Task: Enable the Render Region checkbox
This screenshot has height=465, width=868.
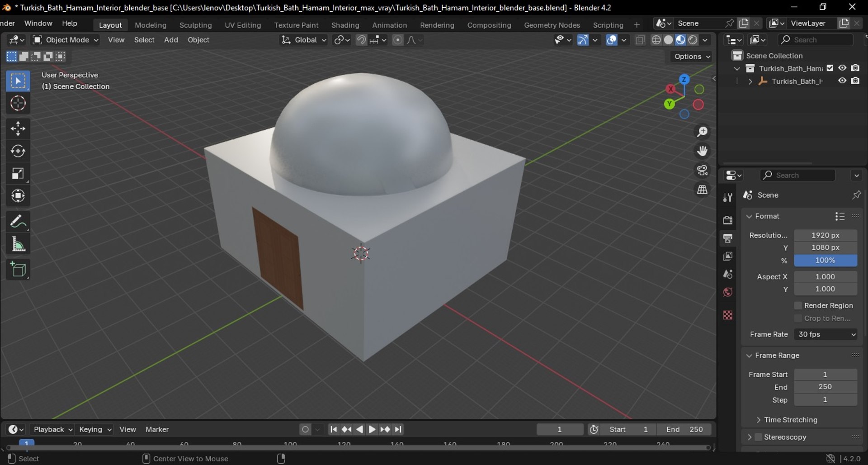Action: click(798, 306)
